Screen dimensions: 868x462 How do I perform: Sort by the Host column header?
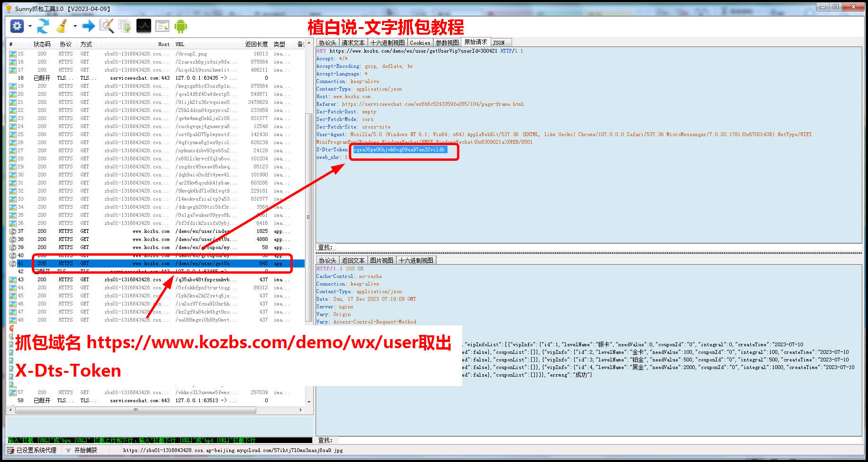(x=137, y=44)
